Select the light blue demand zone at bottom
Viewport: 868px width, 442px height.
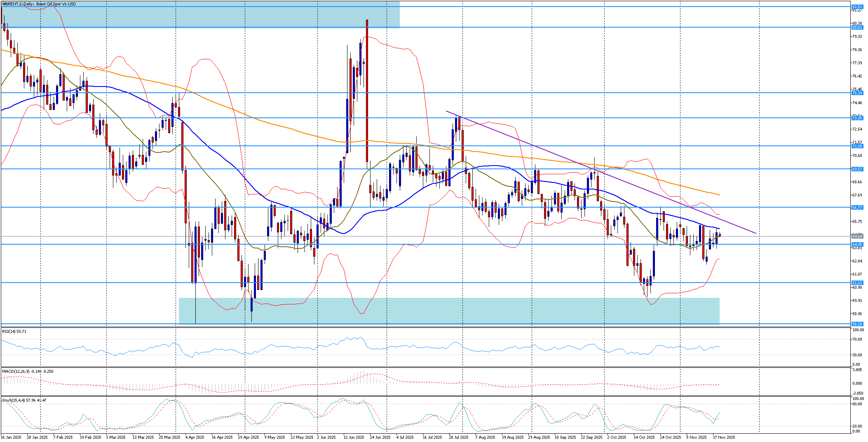pos(449,311)
